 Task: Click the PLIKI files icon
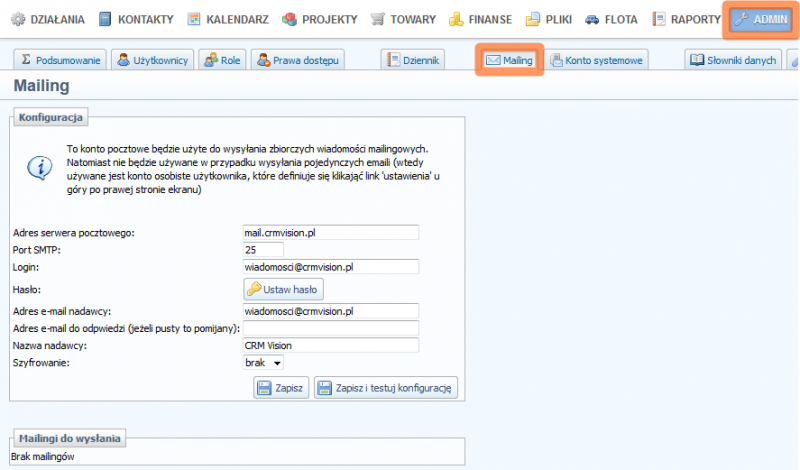point(533,19)
